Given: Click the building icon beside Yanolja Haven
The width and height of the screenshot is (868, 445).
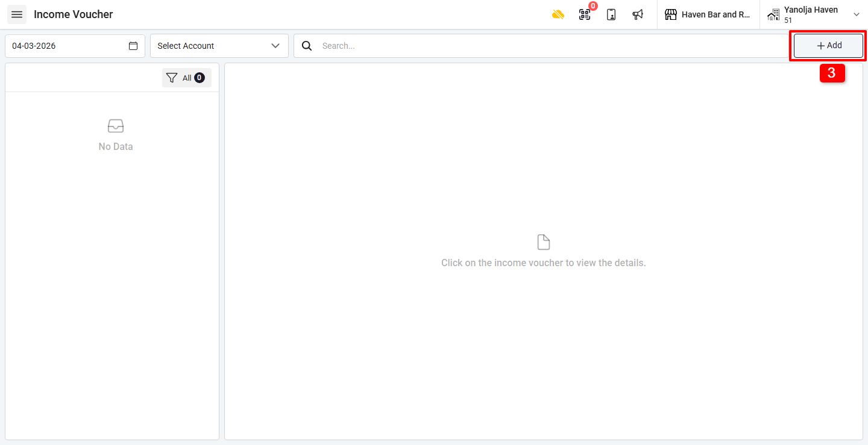Looking at the screenshot, I should click(773, 14).
